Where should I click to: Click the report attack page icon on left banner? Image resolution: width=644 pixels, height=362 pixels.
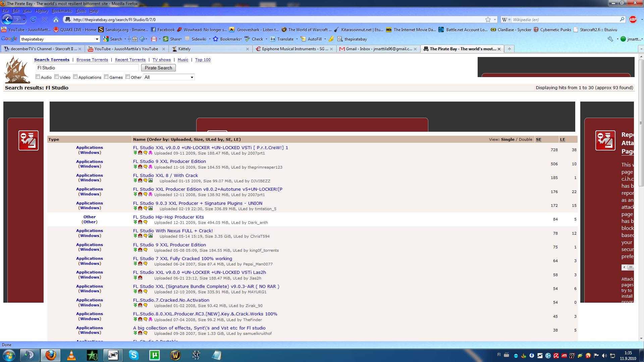[x=29, y=140]
